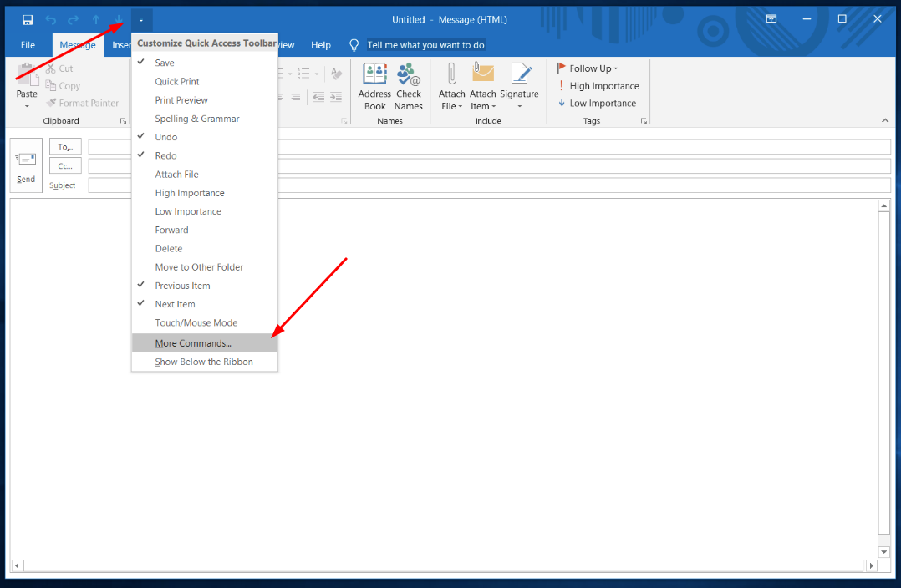Image resolution: width=901 pixels, height=588 pixels.
Task: Select Move to Other Folder entry
Action: coord(205,267)
